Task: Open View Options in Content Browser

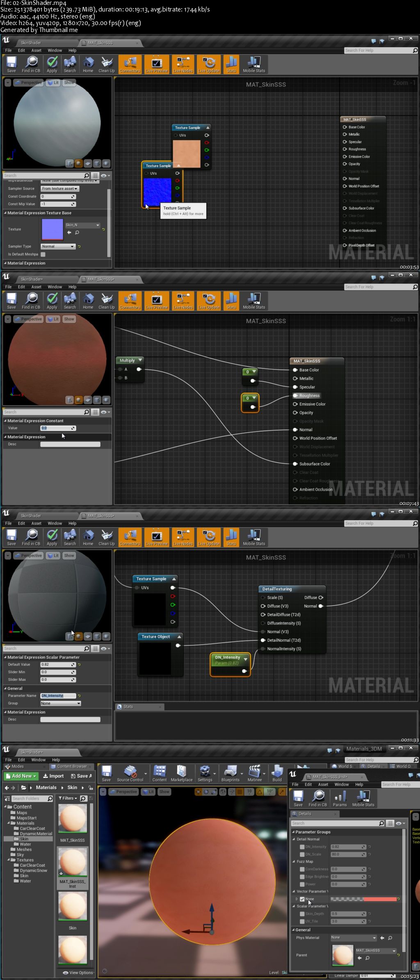Action: point(78,973)
